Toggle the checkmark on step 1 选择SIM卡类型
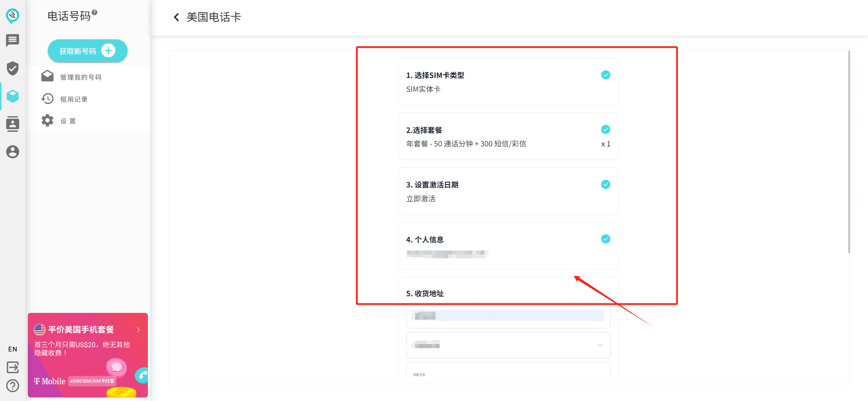The width and height of the screenshot is (868, 401). coord(605,75)
